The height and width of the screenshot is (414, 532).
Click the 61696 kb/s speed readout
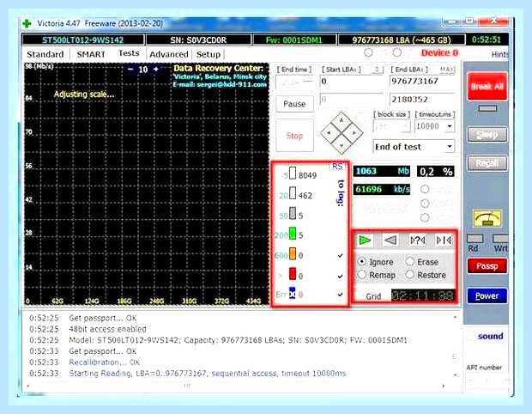382,189
